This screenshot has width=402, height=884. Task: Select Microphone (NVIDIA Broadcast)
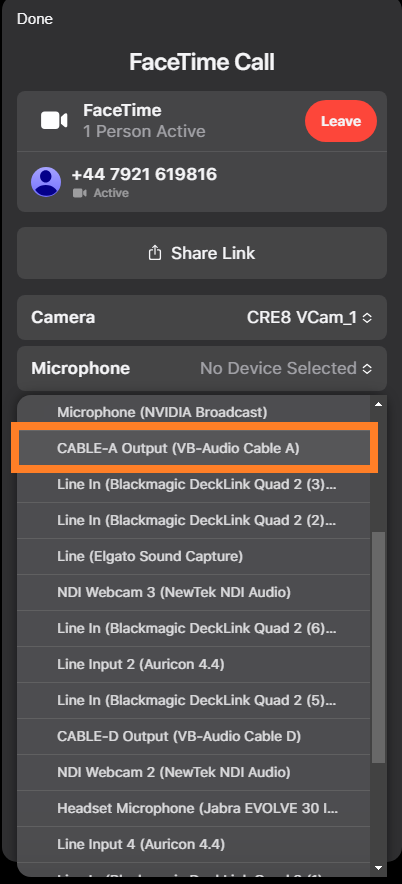(x=194, y=412)
